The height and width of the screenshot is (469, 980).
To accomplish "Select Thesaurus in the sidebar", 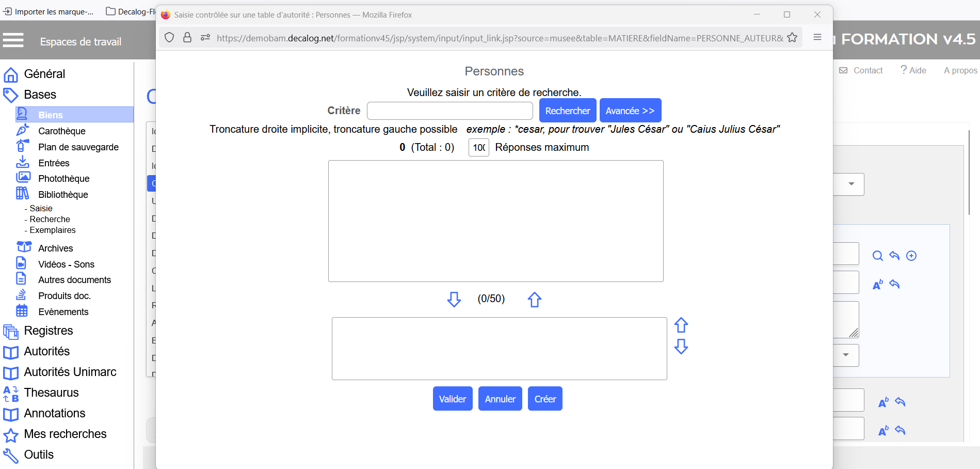I will [x=51, y=393].
